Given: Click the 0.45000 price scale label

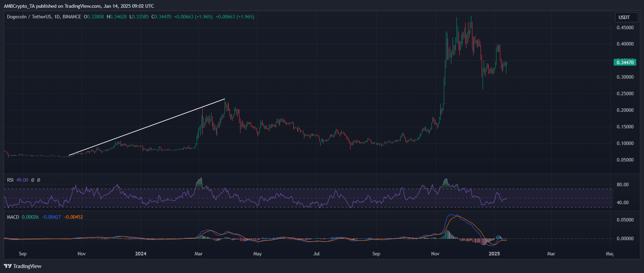Looking at the screenshot, I should pyautogui.click(x=625, y=28).
